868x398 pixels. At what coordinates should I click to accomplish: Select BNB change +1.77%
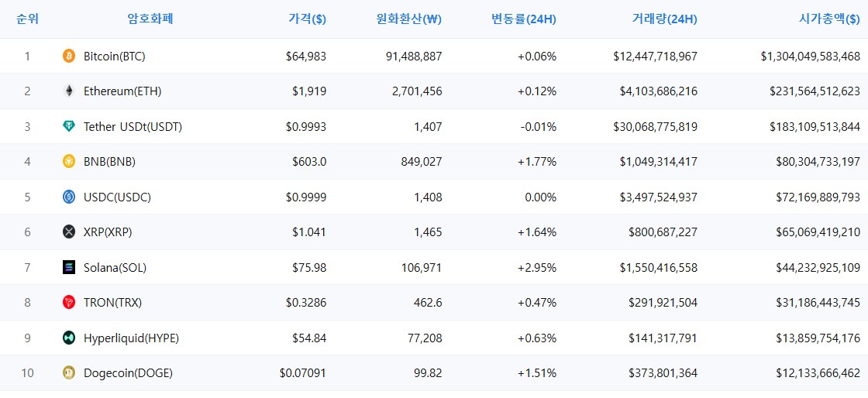tap(537, 162)
